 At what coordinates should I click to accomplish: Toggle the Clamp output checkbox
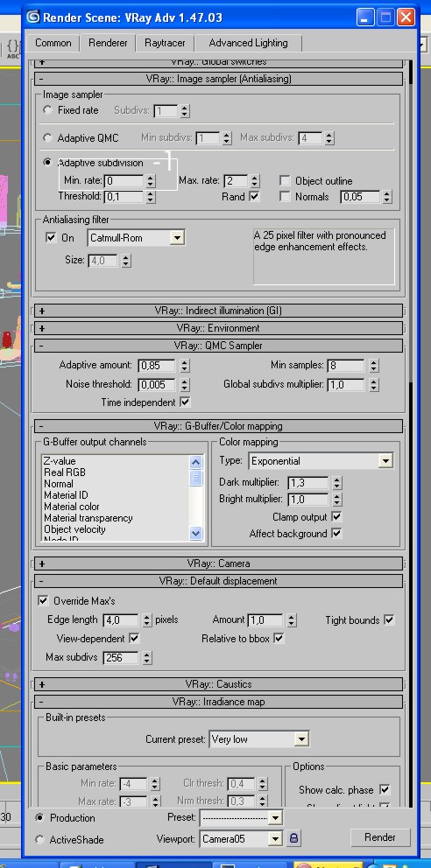click(x=336, y=516)
